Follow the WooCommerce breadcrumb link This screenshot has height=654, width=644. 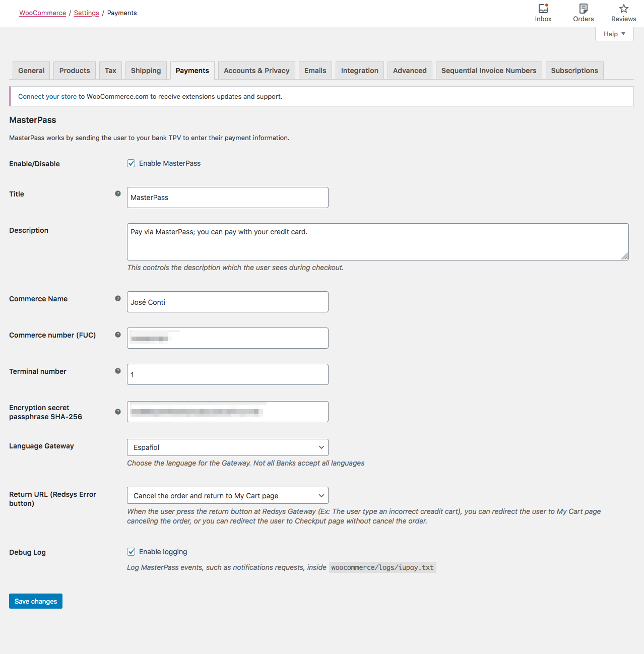[x=42, y=13]
